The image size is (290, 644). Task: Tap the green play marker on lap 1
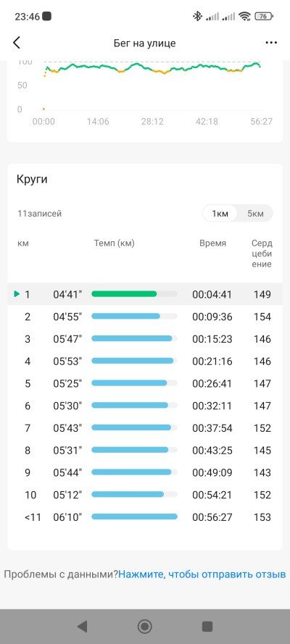click(x=17, y=294)
